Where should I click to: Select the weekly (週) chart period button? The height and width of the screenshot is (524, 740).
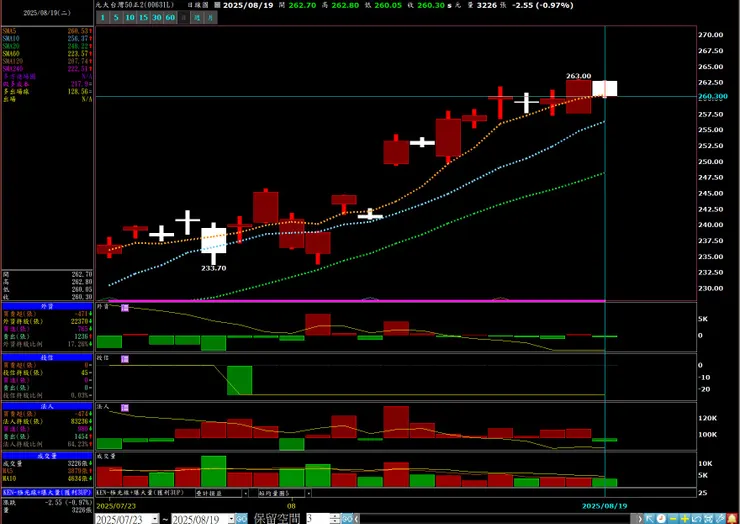[197, 17]
